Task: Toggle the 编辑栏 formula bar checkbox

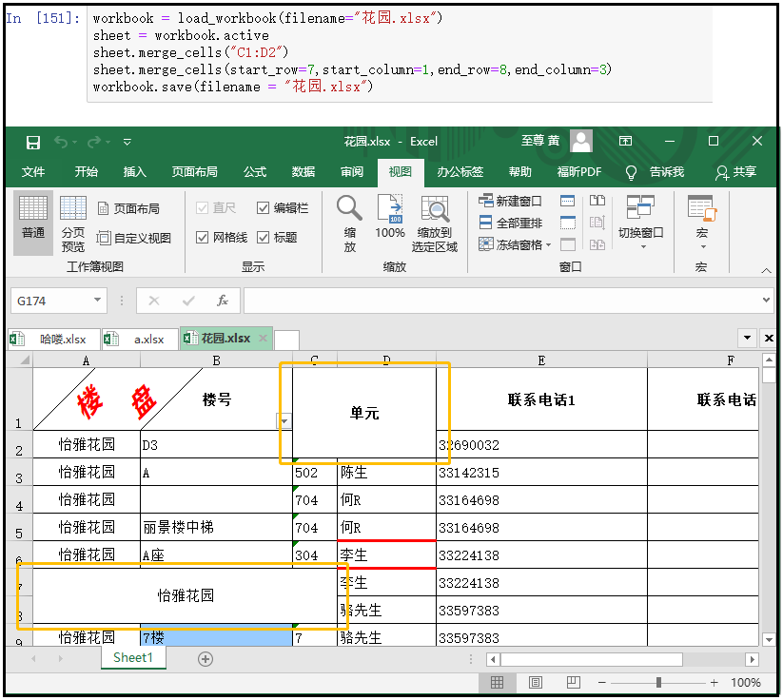Action: pos(263,207)
